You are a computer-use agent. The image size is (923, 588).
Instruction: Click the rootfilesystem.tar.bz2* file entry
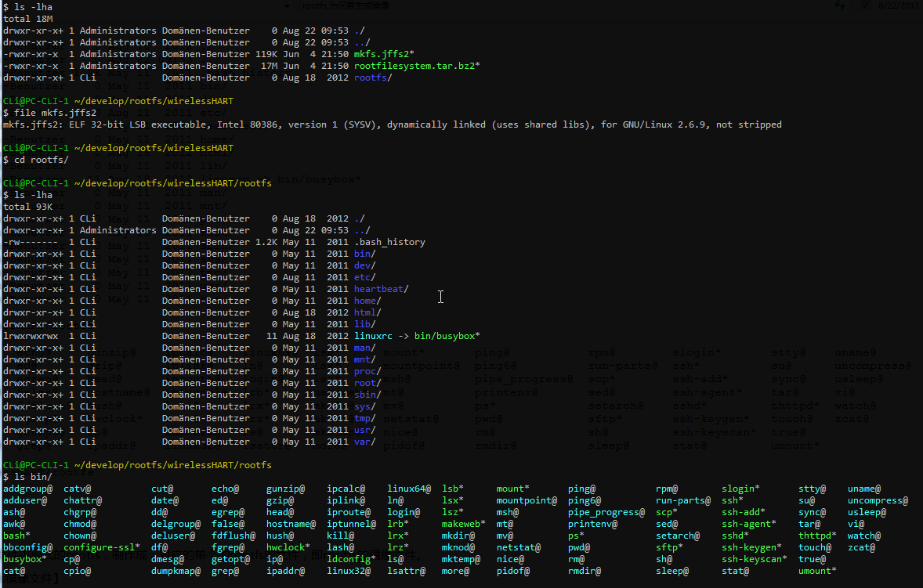pos(417,66)
